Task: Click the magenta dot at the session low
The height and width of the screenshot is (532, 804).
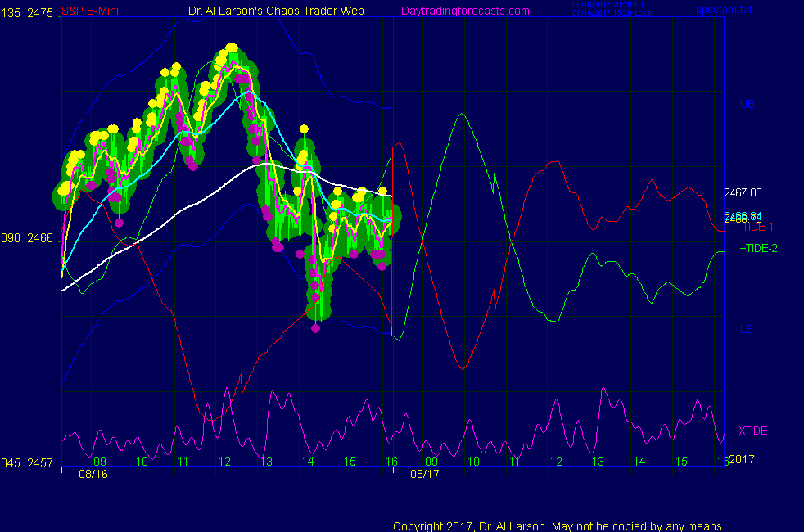Action: (316, 328)
